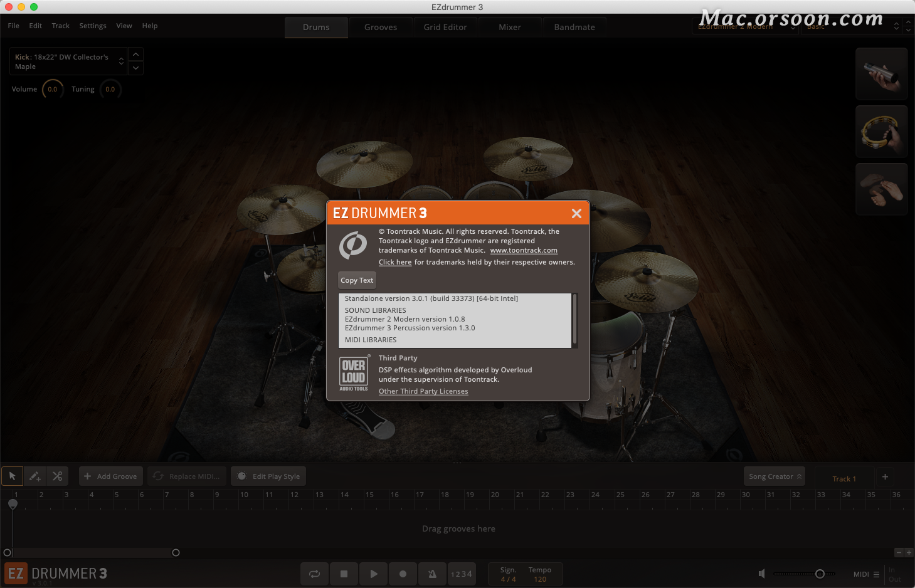
Task: Click the stop button in transport
Action: [x=344, y=574]
